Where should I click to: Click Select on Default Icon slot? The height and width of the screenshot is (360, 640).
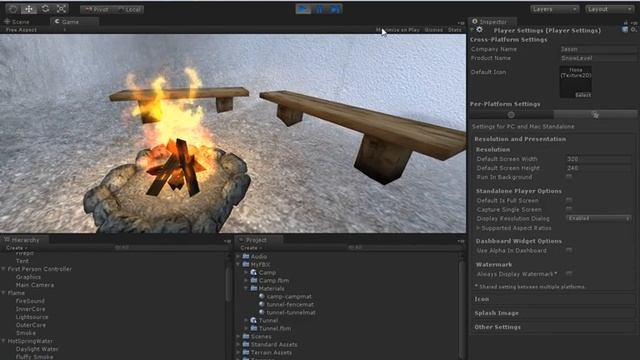583,95
